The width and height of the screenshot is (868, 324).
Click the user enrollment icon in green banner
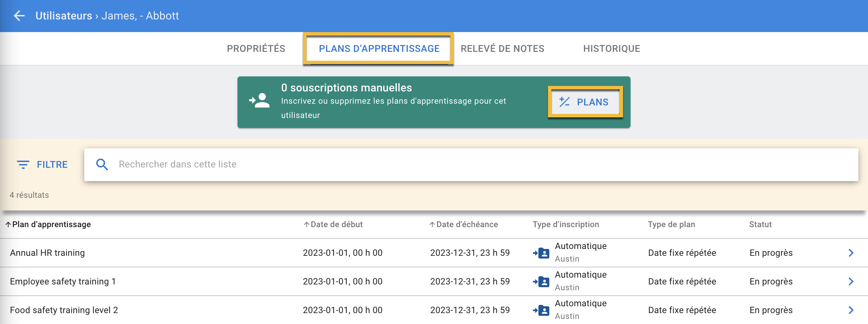pos(259,101)
